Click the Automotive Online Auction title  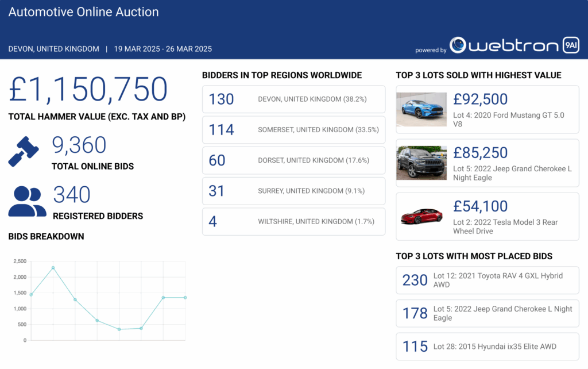pyautogui.click(x=84, y=12)
